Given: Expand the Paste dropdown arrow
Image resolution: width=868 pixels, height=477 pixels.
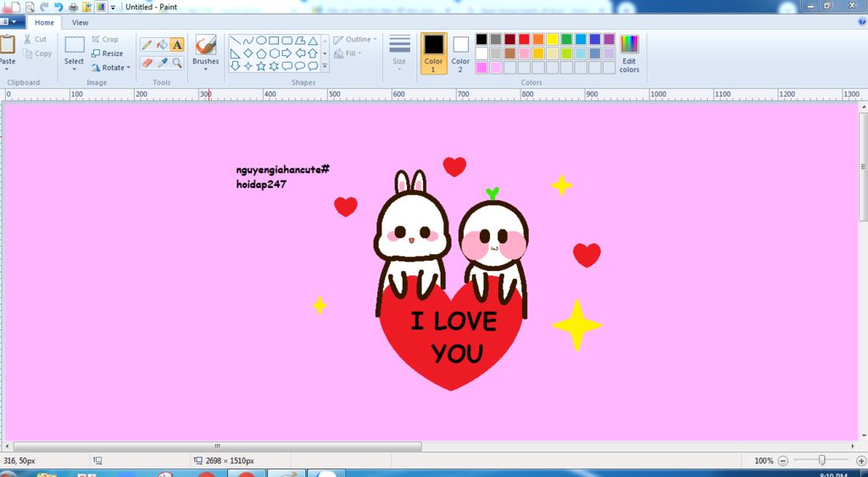Looking at the screenshot, I should pos(7,69).
